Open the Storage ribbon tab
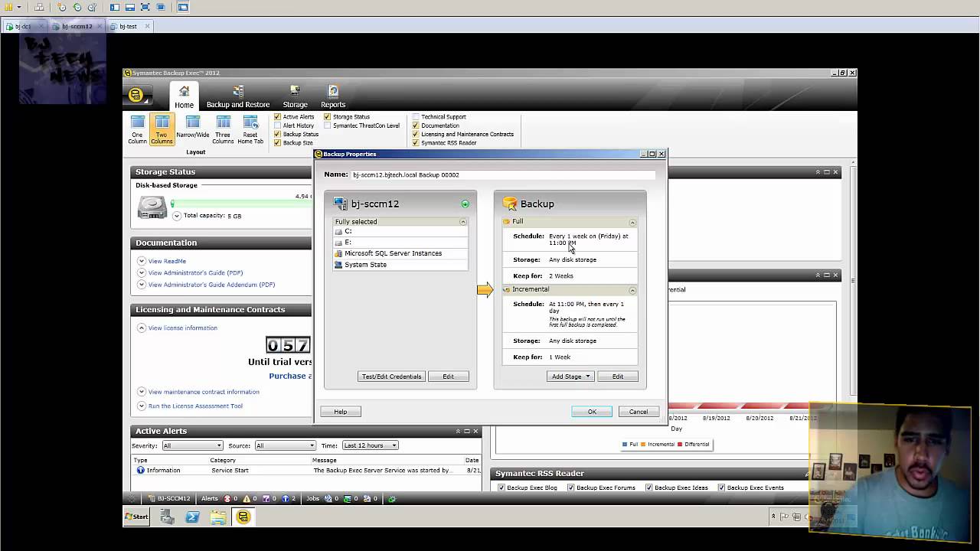The image size is (980, 551). [295, 96]
